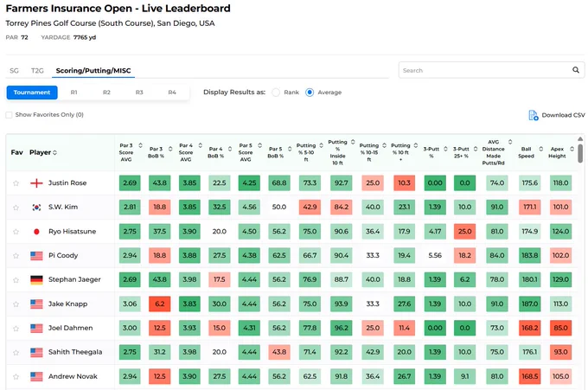Star Pi Coody as favorite

(x=16, y=256)
